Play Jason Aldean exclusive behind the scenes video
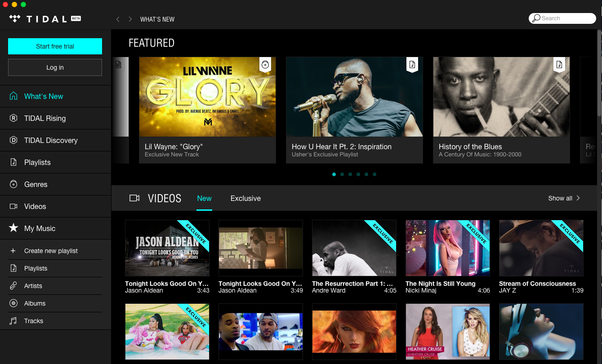The height and width of the screenshot is (364, 602). click(167, 248)
